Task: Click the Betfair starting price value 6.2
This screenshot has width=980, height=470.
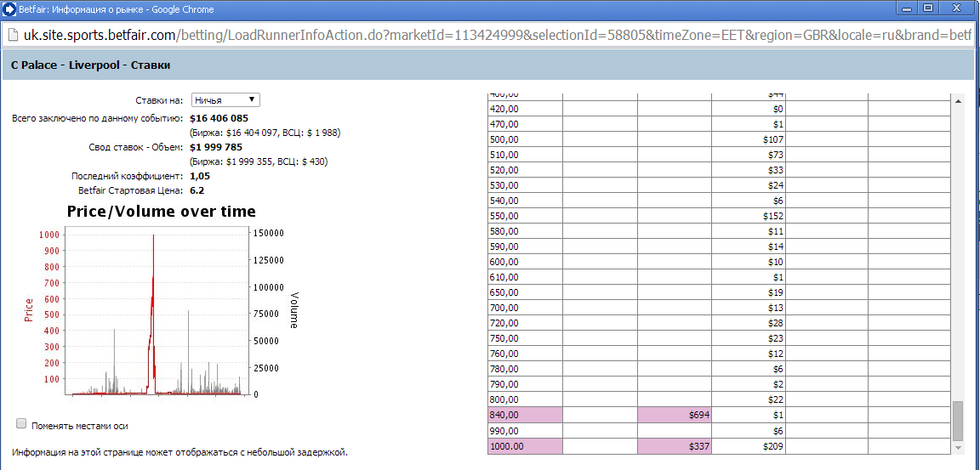Action: click(197, 190)
